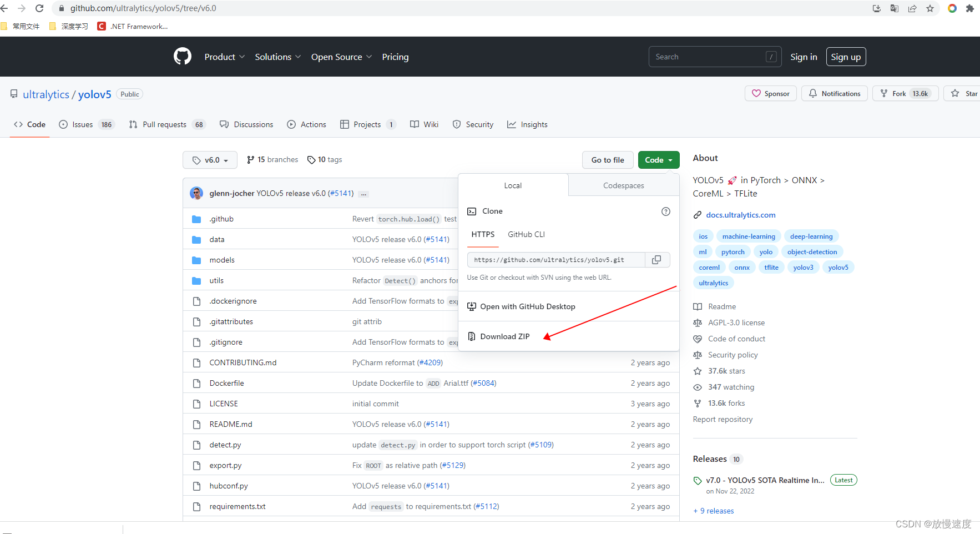The image size is (980, 534).
Task: Open the Pricing page
Action: pyautogui.click(x=395, y=57)
